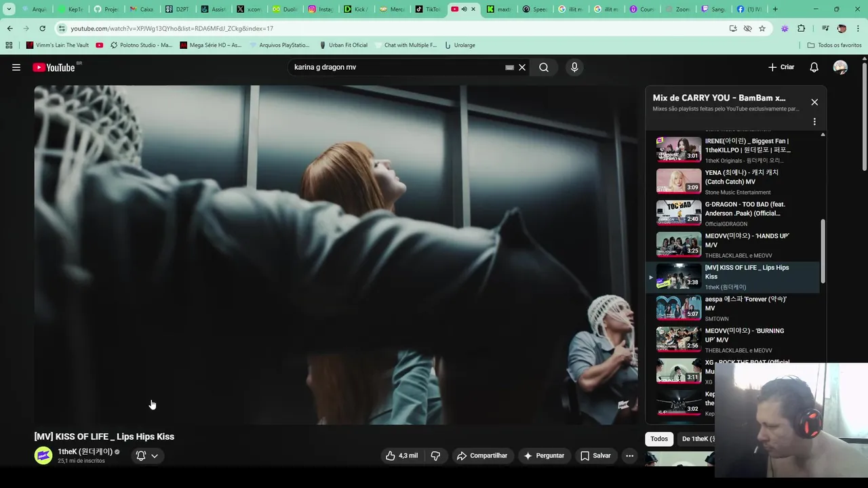This screenshot has height=488, width=868.
Task: Switch to the TikTok tab
Action: coord(428,9)
